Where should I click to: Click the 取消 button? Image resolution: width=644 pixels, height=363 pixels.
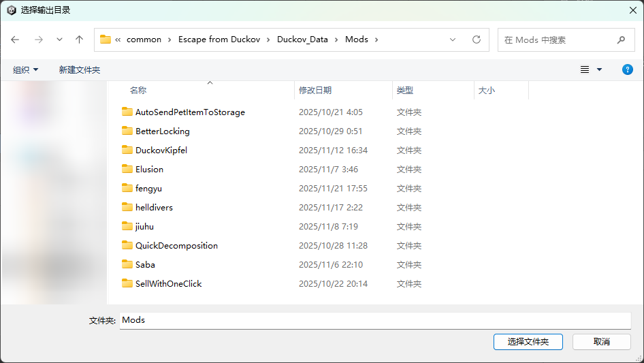tap(601, 341)
